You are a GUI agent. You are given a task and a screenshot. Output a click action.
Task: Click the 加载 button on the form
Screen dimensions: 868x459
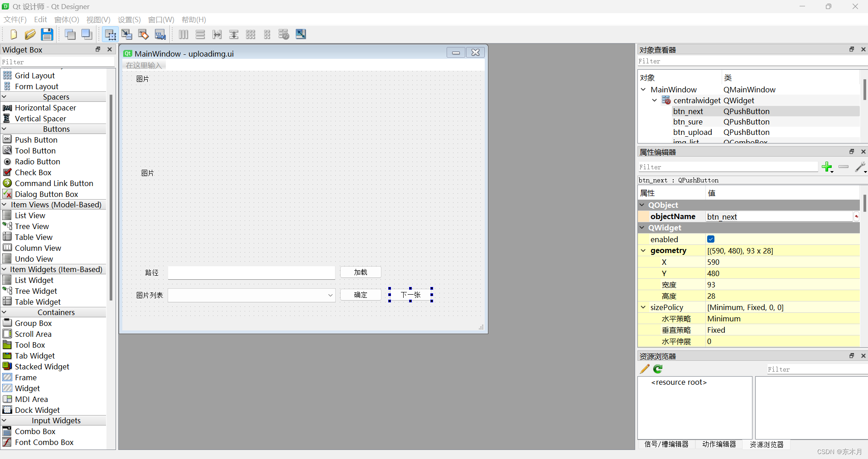click(x=361, y=272)
